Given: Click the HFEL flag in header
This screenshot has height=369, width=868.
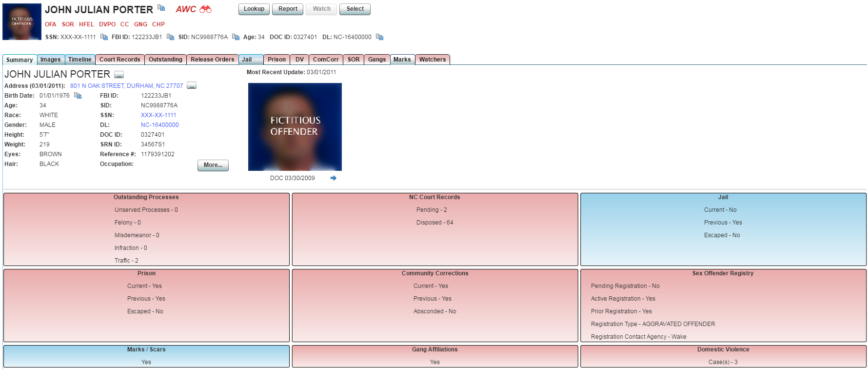Looking at the screenshot, I should [87, 24].
